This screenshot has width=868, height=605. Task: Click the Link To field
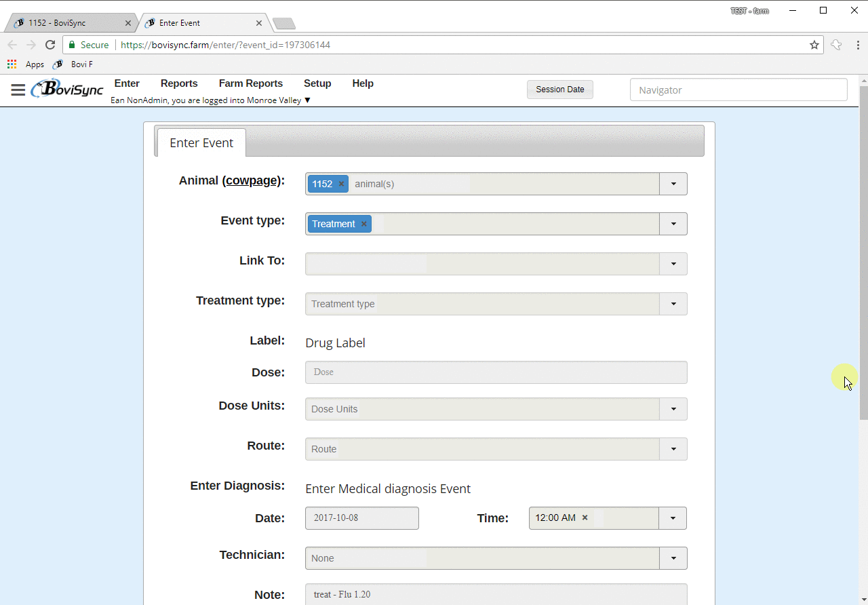[482, 264]
